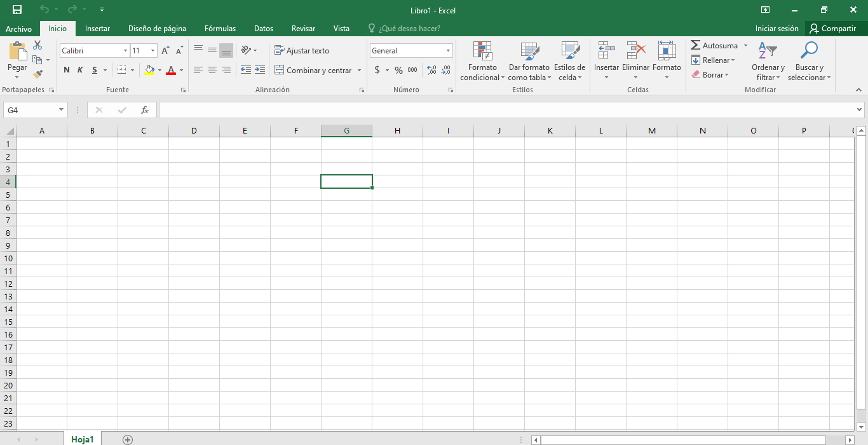The width and height of the screenshot is (868, 445).
Task: Switch to the Insertar tab
Action: point(97,29)
